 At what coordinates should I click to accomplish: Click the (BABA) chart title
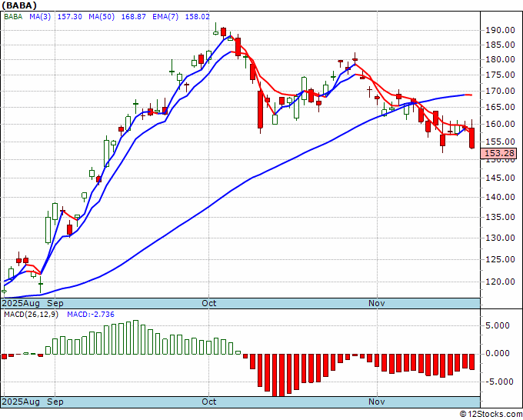19,5
